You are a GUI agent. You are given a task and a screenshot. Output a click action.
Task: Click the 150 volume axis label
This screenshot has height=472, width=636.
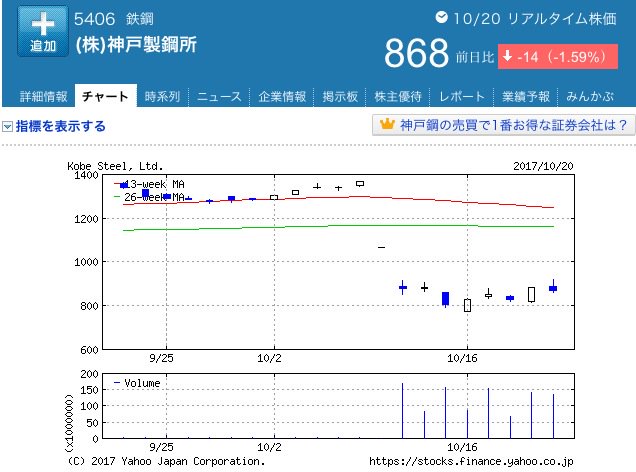[89, 390]
